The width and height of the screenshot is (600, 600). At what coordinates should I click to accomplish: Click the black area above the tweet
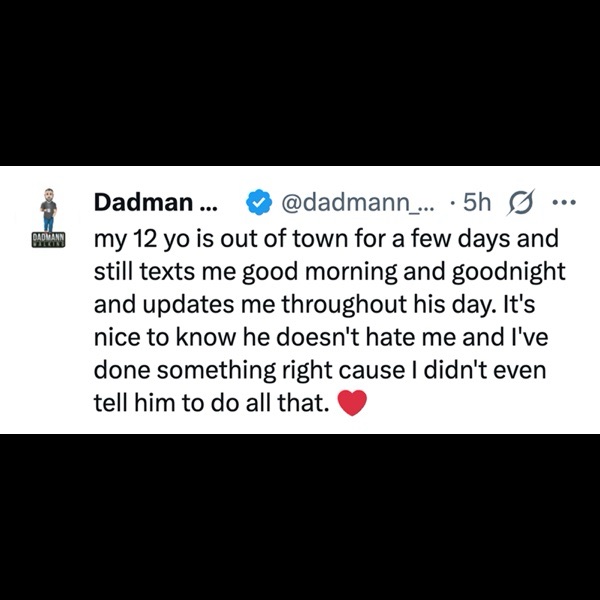(300, 83)
